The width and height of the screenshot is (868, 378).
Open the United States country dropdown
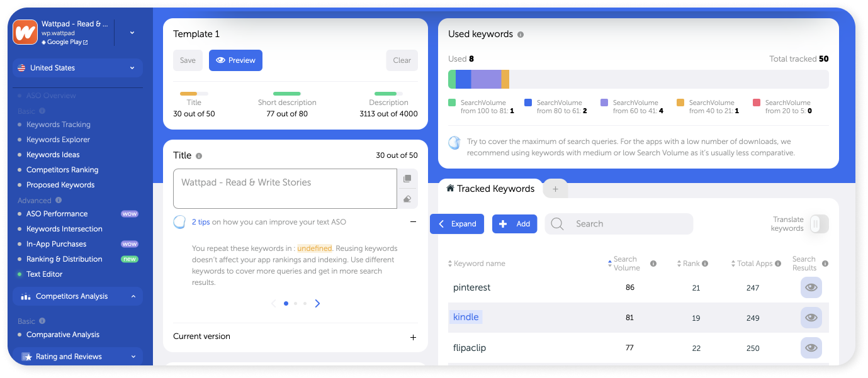(77, 68)
